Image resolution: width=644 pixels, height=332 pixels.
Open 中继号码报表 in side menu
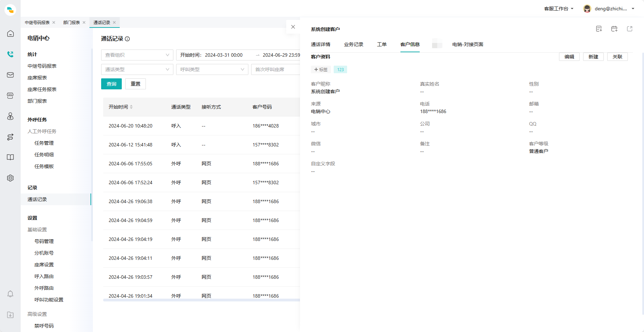[x=42, y=66]
